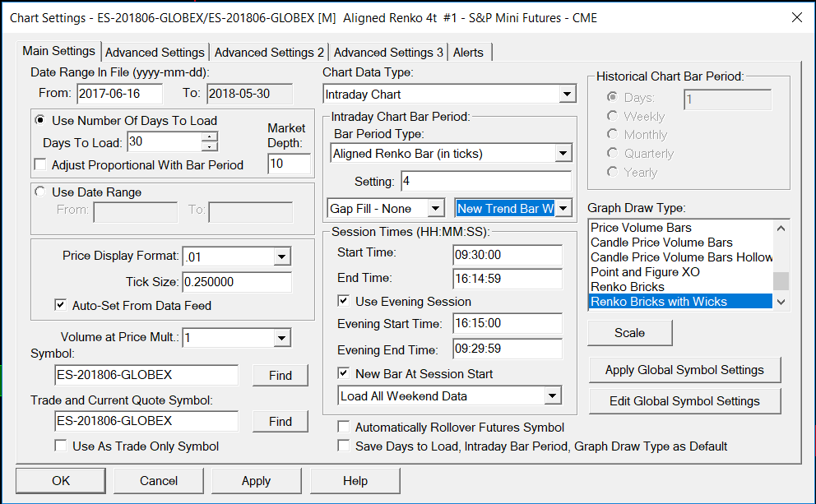The height and width of the screenshot is (504, 816).
Task: Enable Adjust Proportional With Bar Period
Action: pos(39,164)
